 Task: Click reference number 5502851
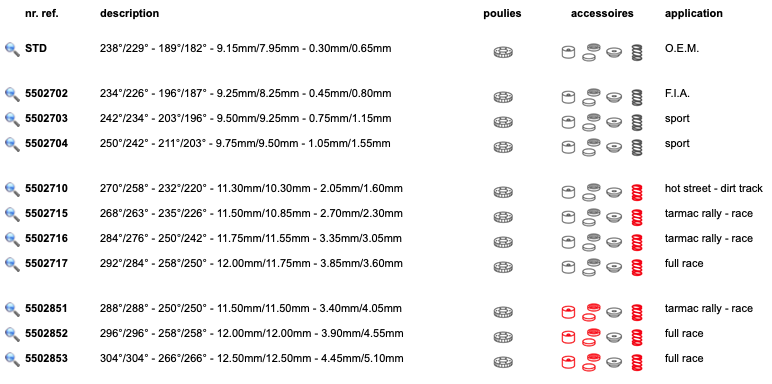coord(46,309)
